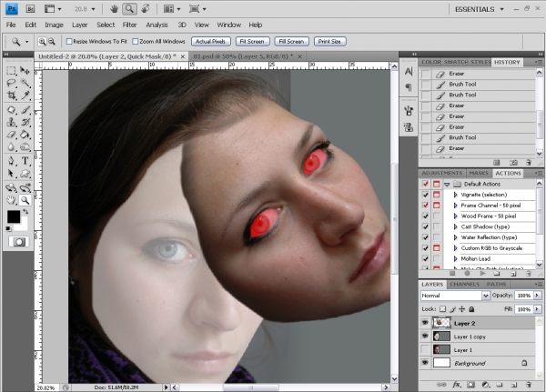Select the Path Selection tool

click(x=11, y=173)
